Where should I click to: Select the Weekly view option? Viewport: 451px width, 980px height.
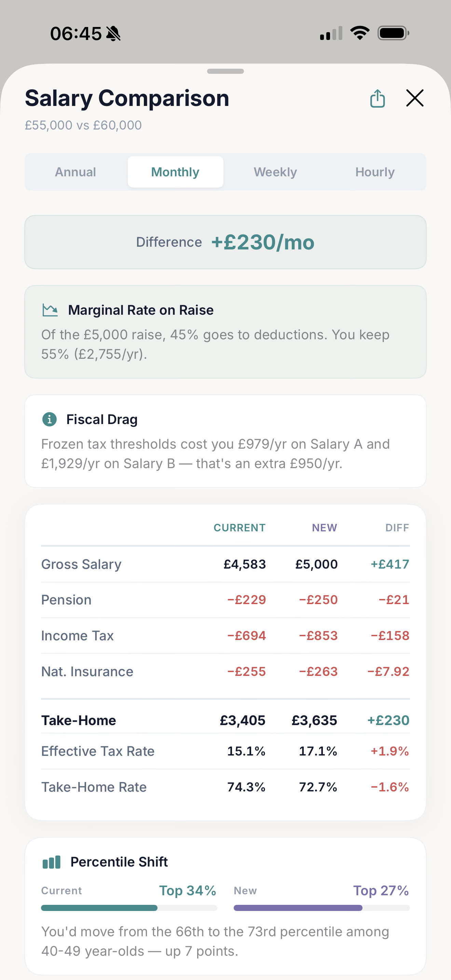pyautogui.click(x=275, y=172)
